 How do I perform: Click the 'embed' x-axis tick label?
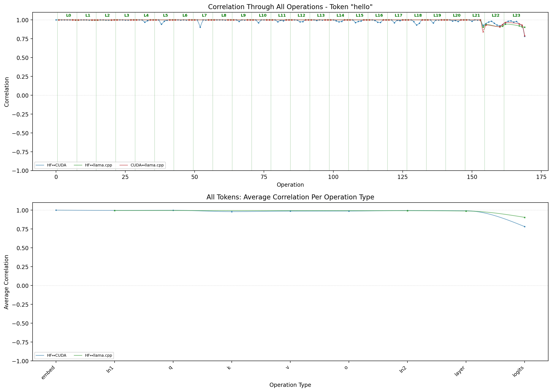click(x=48, y=372)
